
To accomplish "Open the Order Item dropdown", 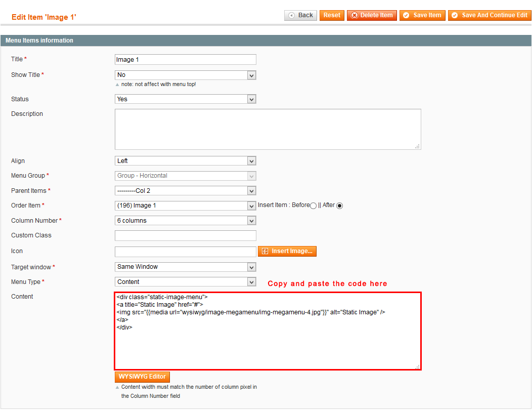I will 185,206.
